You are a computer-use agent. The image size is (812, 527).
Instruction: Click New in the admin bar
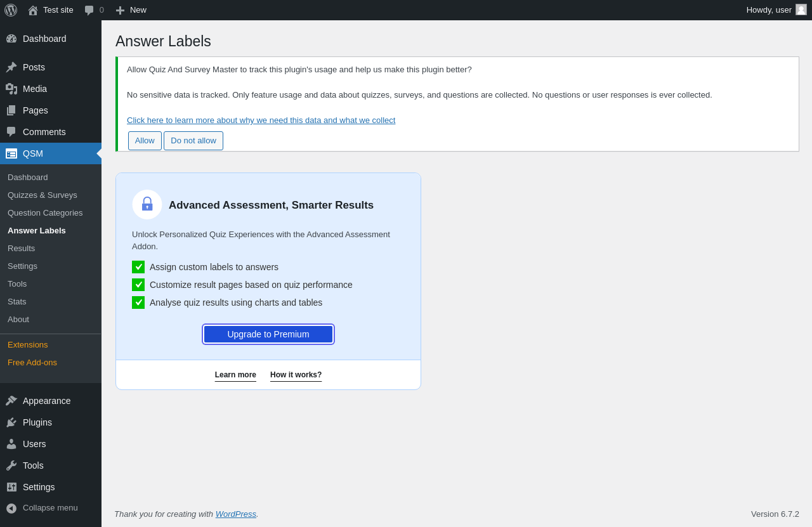coord(131,10)
